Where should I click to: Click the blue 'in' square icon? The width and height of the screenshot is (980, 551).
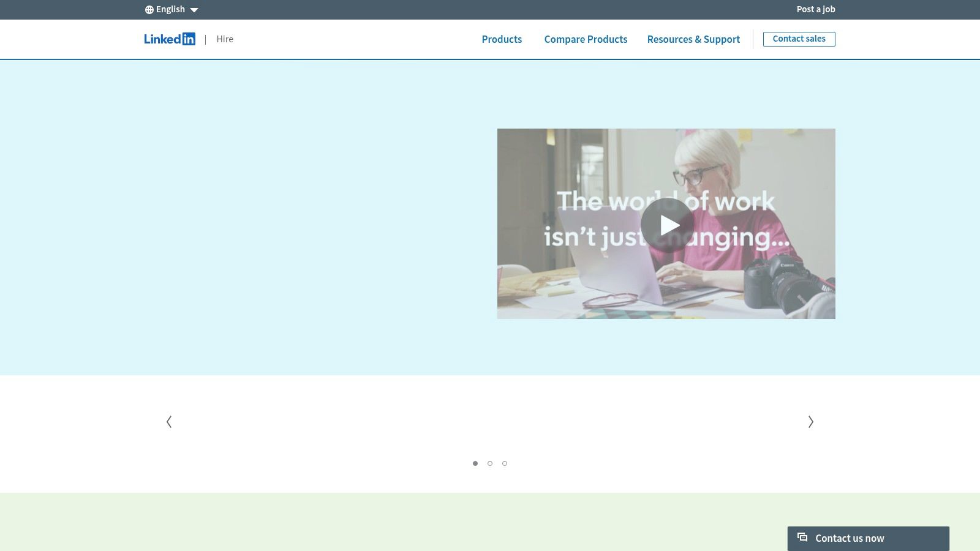click(x=189, y=39)
